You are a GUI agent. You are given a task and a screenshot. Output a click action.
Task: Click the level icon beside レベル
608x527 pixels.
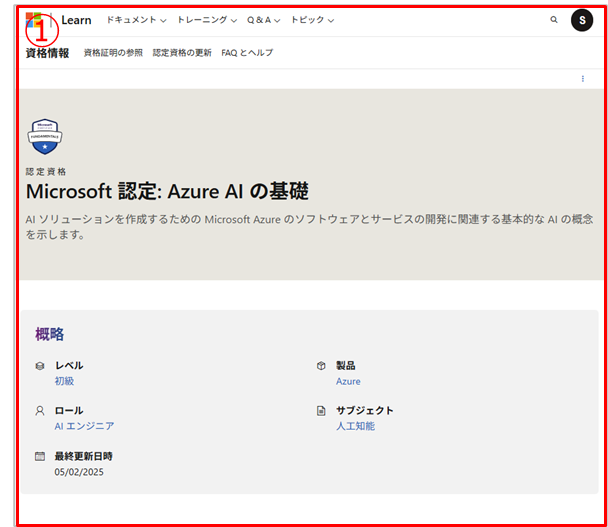pos(40,366)
